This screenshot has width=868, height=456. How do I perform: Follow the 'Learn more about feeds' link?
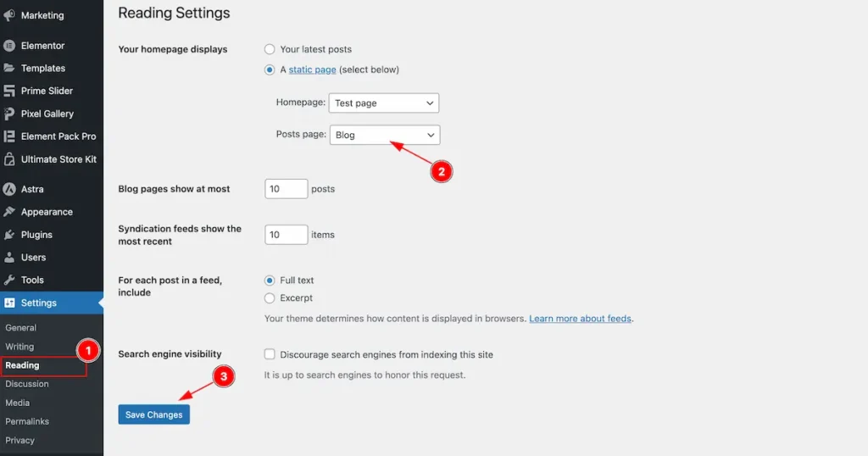coord(581,319)
